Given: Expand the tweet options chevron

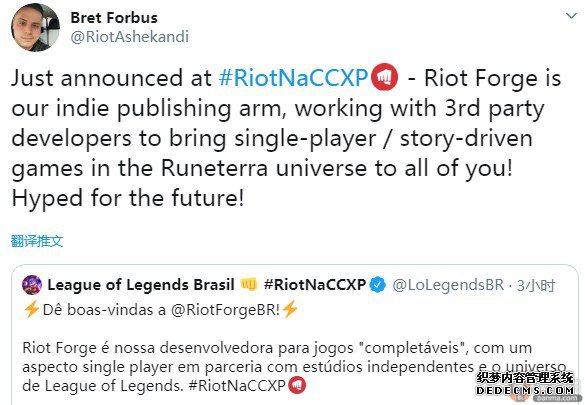Looking at the screenshot, I should click(571, 16).
